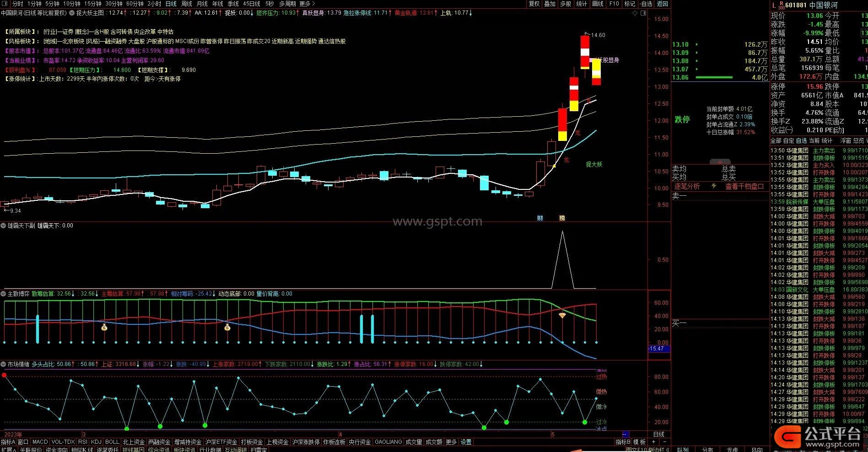Activate the 画线 drawing tools

click(x=598, y=4)
